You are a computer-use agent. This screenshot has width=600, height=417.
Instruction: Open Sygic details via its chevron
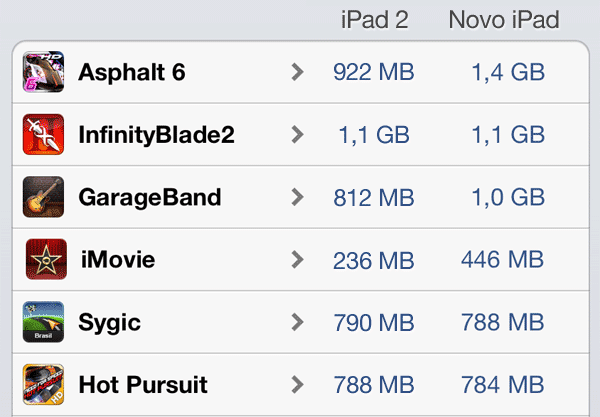tap(297, 322)
